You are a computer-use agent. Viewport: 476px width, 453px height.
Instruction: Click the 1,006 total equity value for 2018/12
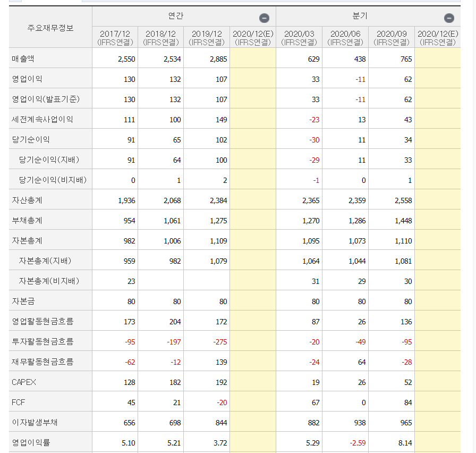[172, 241]
